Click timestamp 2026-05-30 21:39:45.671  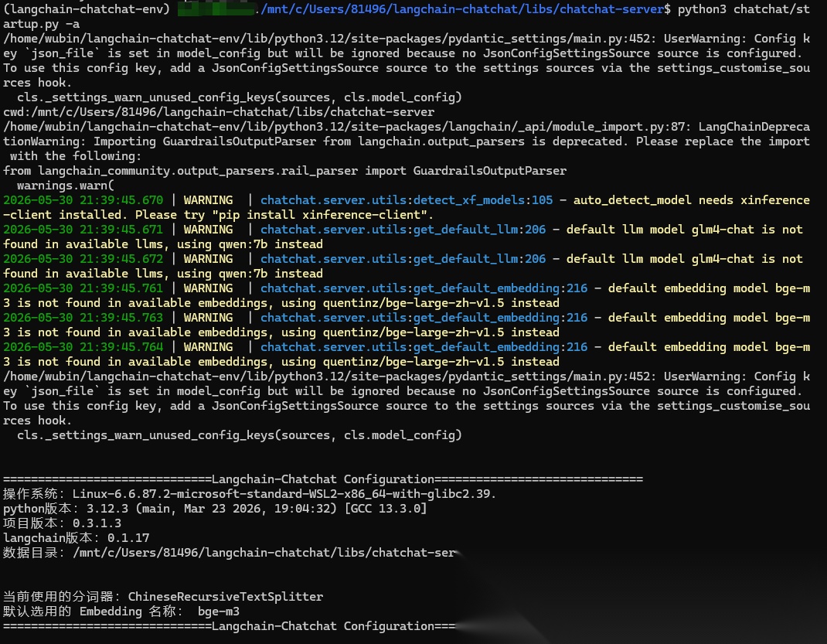tap(83, 230)
